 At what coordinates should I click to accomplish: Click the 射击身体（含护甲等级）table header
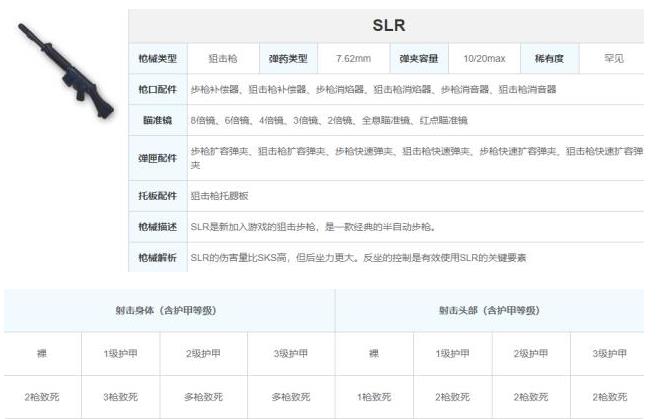click(x=169, y=310)
